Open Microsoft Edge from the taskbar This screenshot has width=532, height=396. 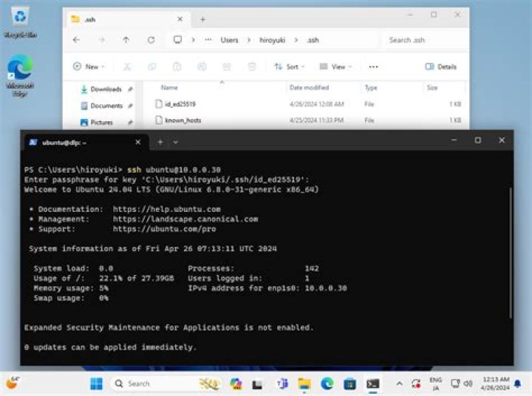327,383
